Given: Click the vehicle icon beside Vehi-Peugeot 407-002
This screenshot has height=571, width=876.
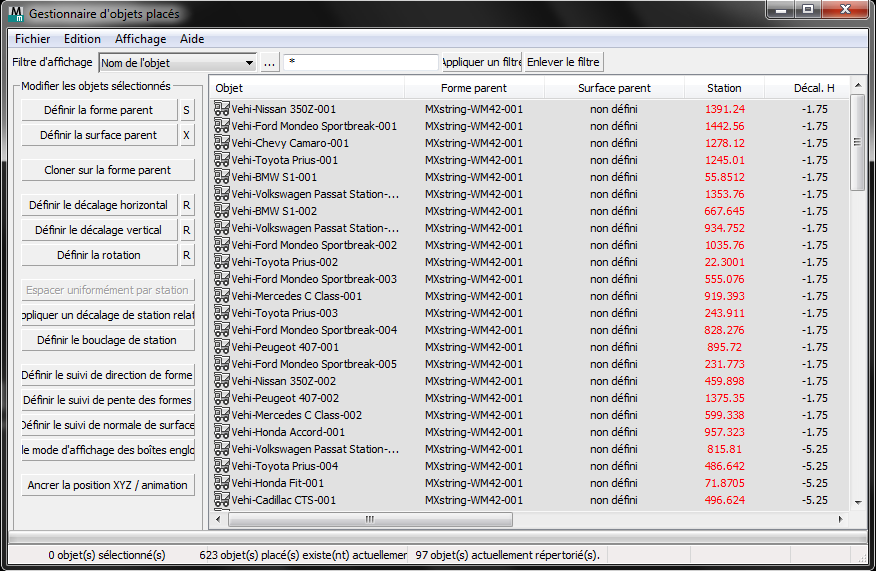Looking at the screenshot, I should pos(222,397).
